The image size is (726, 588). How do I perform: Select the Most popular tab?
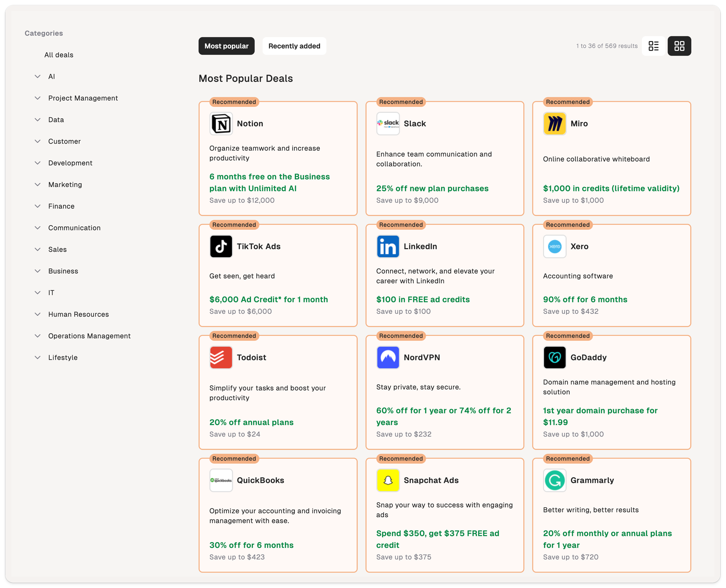coord(226,46)
